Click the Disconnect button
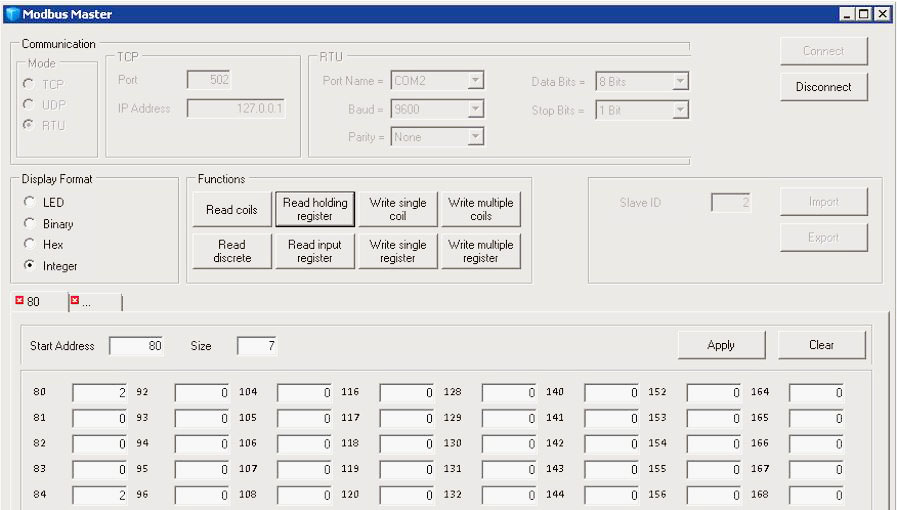 click(x=824, y=87)
